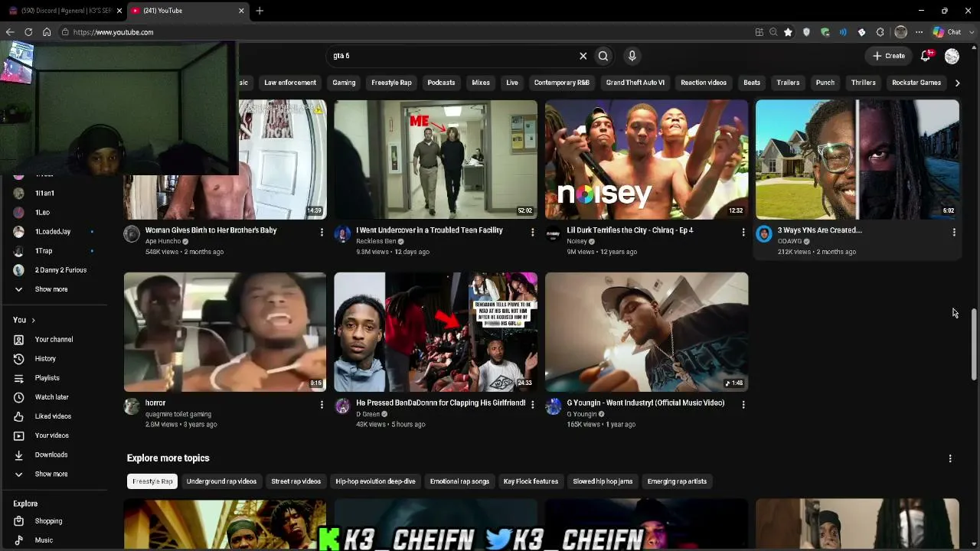980x551 pixels.
Task: Open options menu for the horror video
Action: click(322, 405)
